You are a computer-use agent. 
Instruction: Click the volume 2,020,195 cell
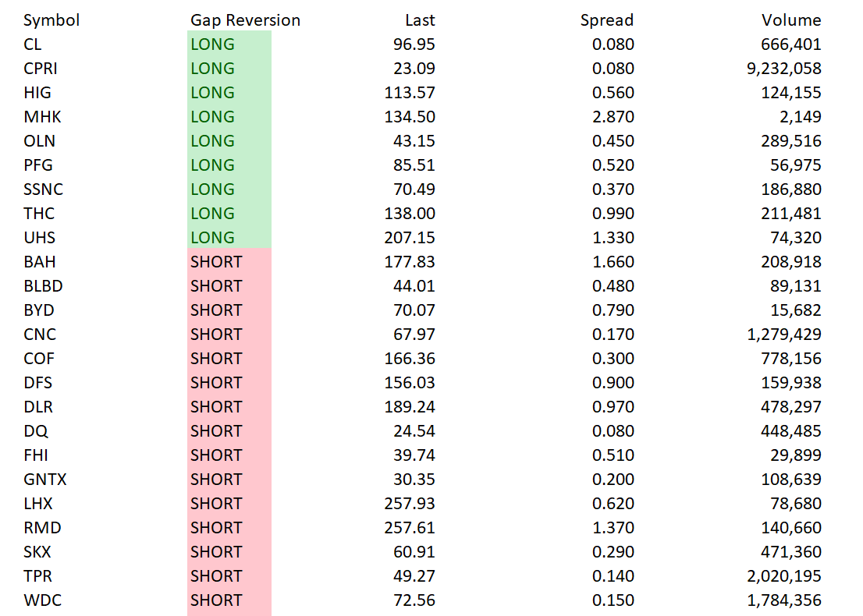tap(783, 576)
